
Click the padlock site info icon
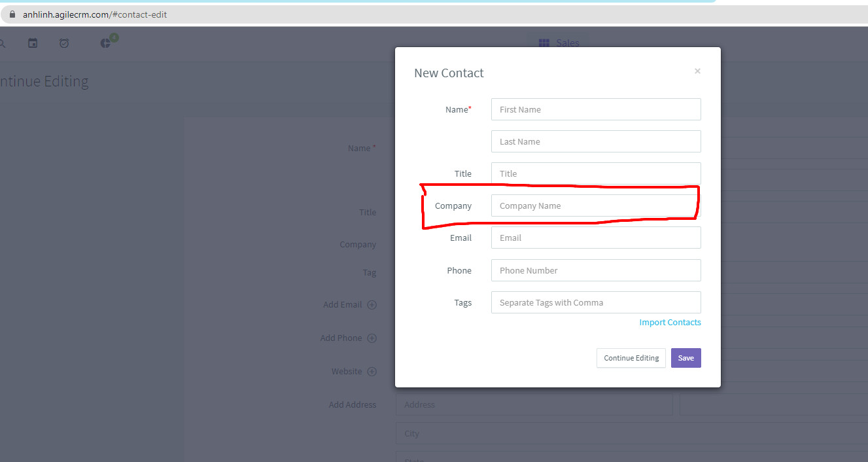point(12,14)
